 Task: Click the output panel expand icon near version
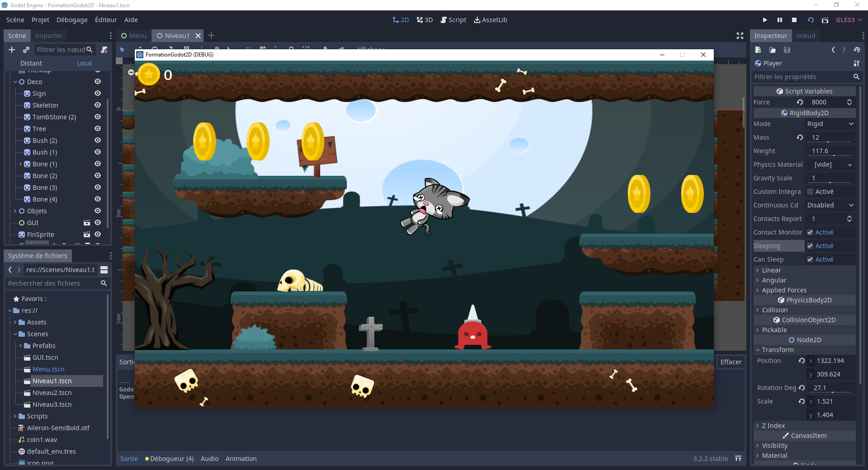(x=738, y=459)
